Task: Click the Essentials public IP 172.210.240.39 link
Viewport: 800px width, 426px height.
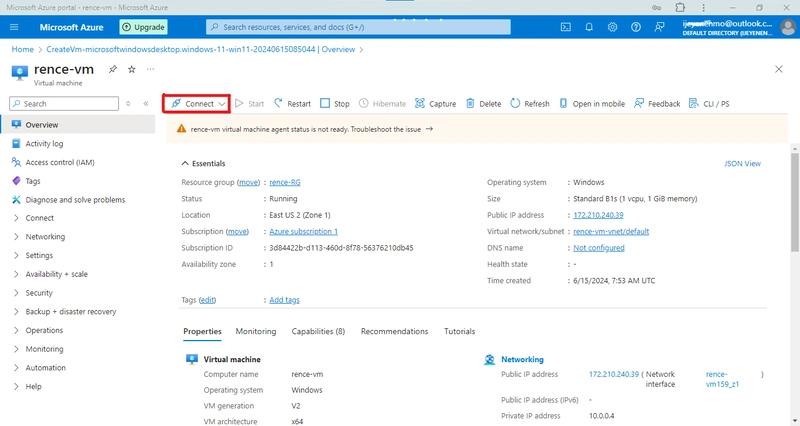Action: click(598, 215)
